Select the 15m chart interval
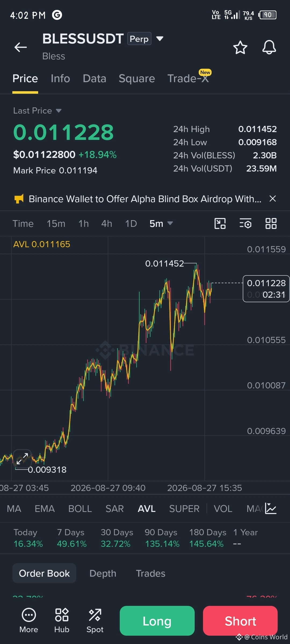This screenshot has height=644, width=290. pyautogui.click(x=56, y=223)
